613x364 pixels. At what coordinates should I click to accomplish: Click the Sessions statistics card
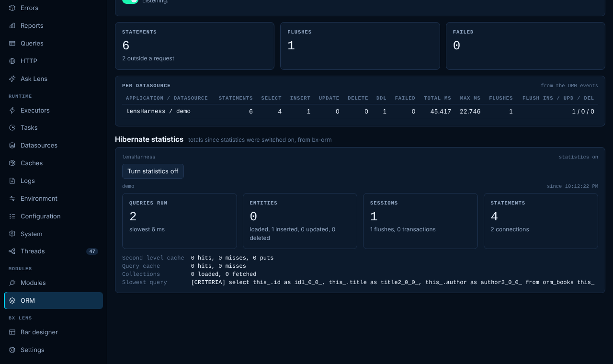[420, 221]
